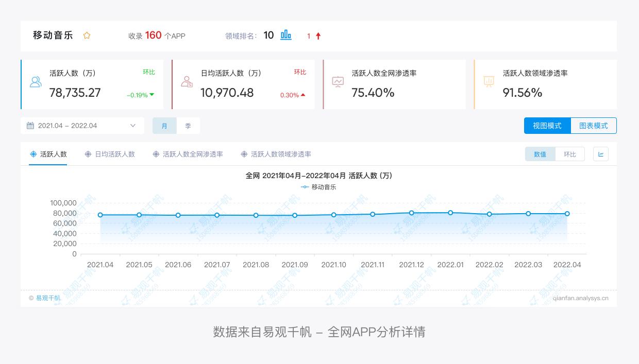Image resolution: width=639 pixels, height=364 pixels.
Task: Click the 2021.04 data point on the line
Action: point(100,215)
